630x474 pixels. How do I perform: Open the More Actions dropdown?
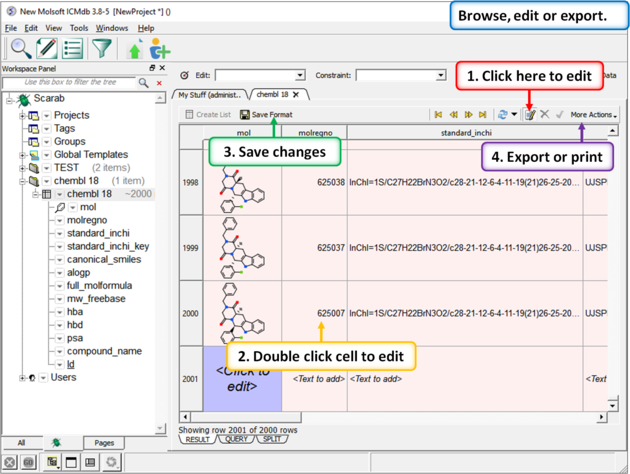coord(593,115)
